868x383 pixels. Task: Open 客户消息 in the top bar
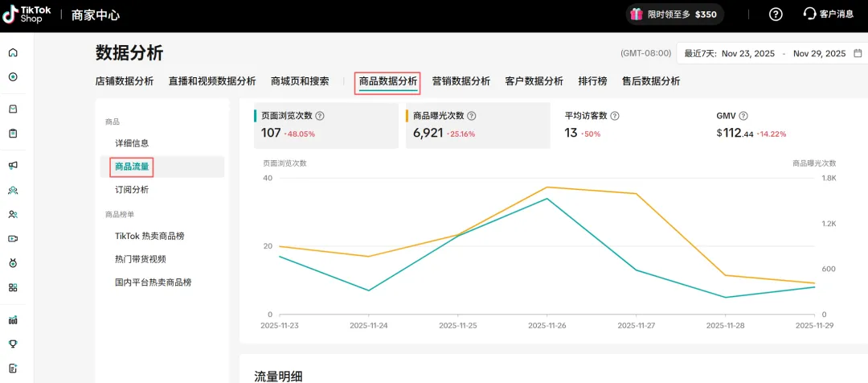[831, 14]
